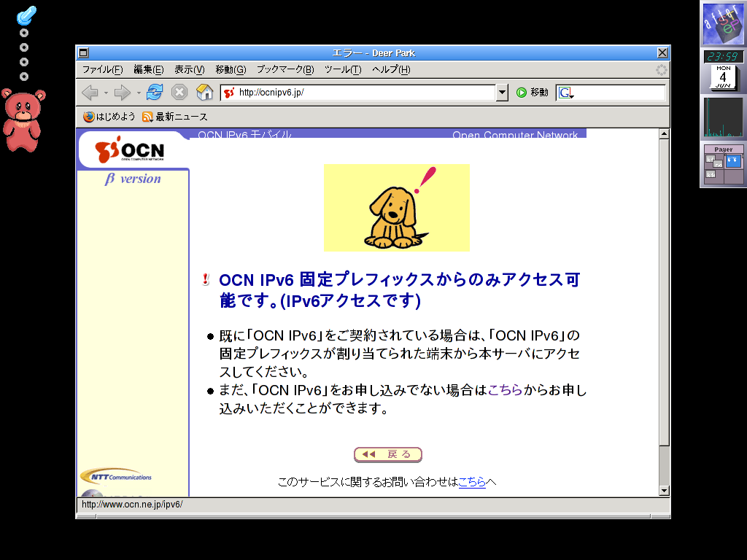This screenshot has height=560, width=747.
Task: Click the OCN logo on the page
Action: point(130,150)
